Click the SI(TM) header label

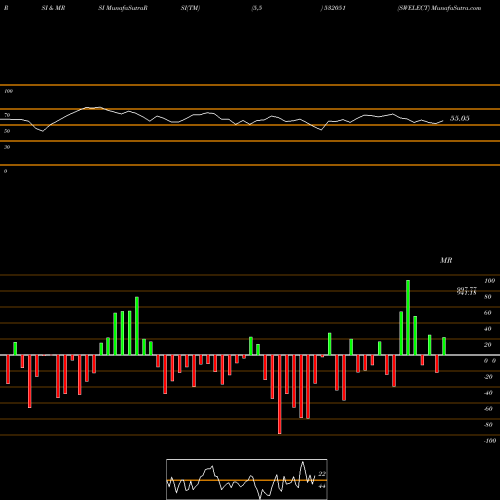pos(190,8)
